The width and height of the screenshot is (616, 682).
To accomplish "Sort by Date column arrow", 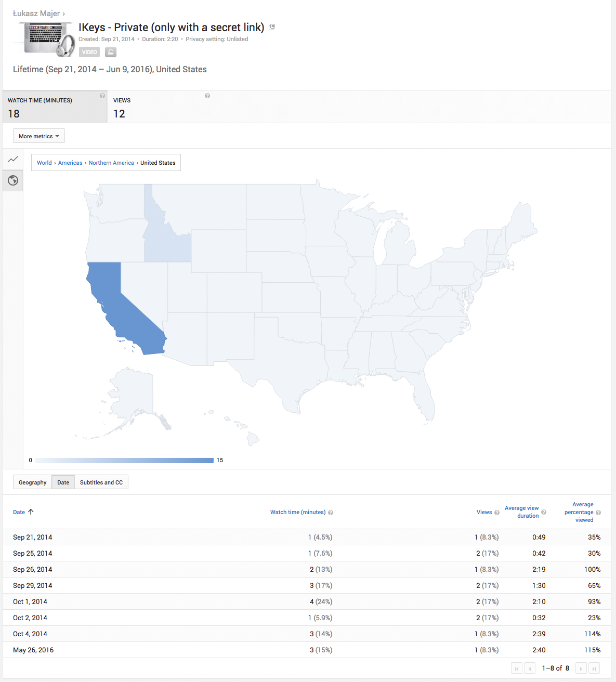I will 31,512.
